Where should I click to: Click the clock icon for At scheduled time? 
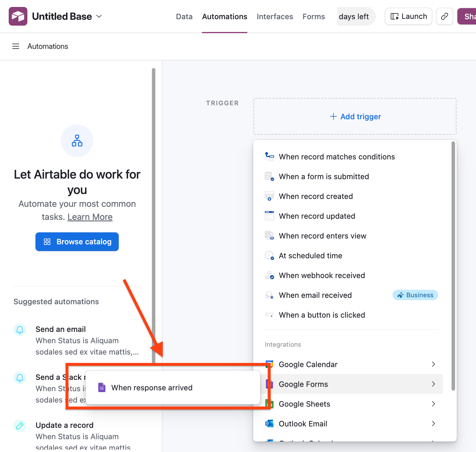269,255
